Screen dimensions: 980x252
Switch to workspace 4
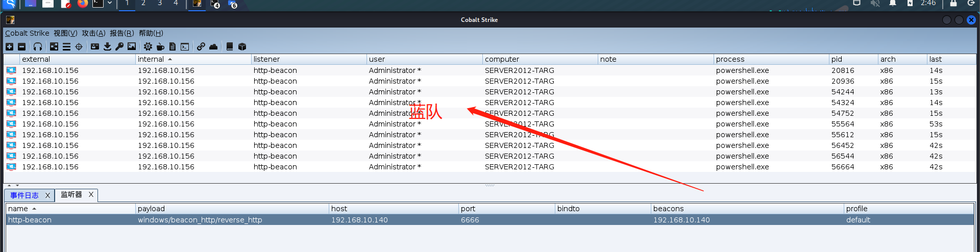click(x=176, y=3)
